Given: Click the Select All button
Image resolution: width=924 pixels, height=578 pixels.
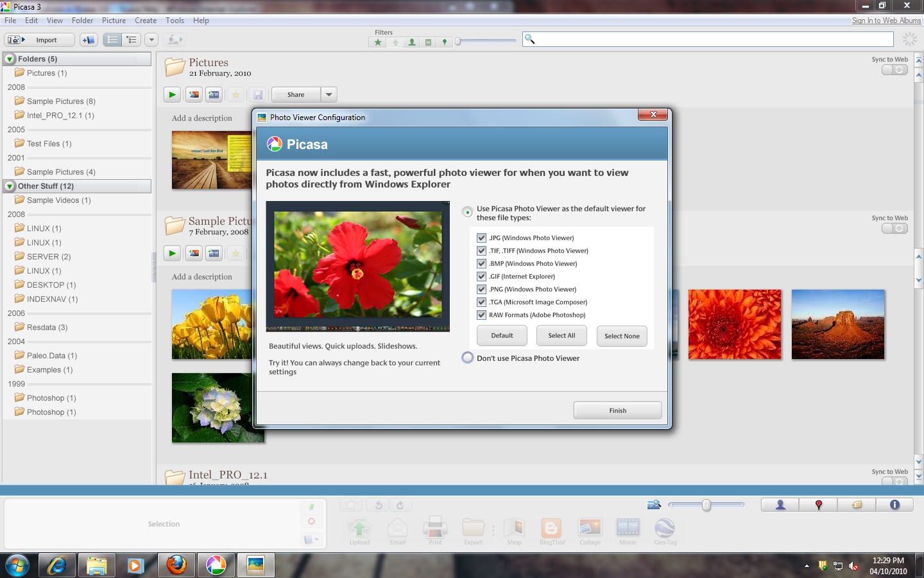Looking at the screenshot, I should [561, 335].
